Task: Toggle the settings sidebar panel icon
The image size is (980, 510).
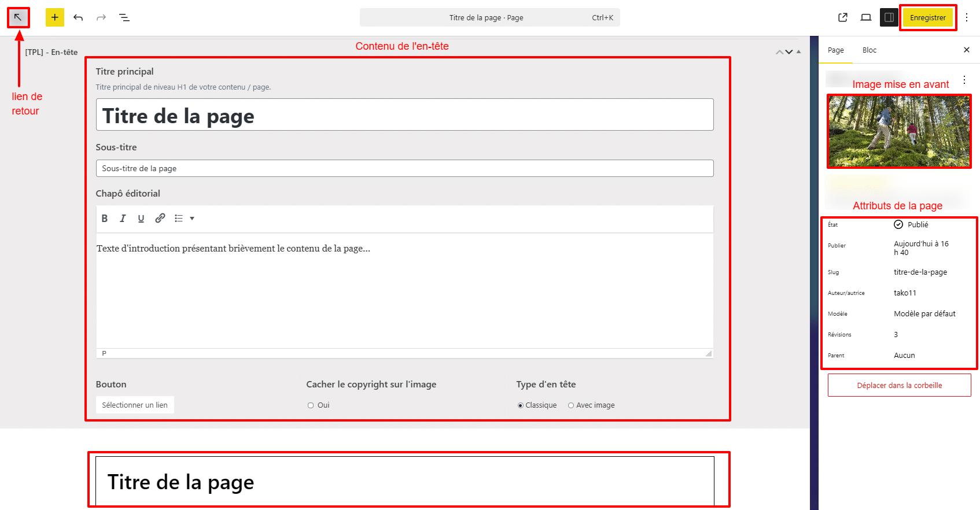Action: [x=889, y=17]
